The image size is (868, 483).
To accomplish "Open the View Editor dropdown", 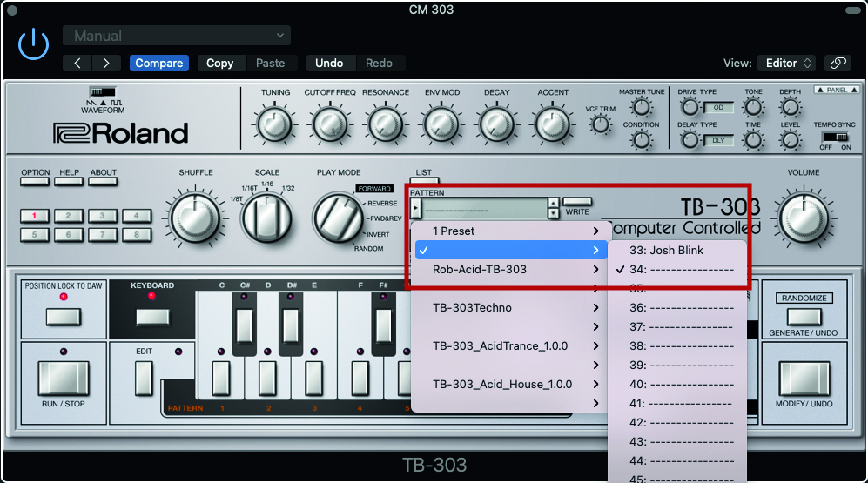I will click(x=788, y=63).
